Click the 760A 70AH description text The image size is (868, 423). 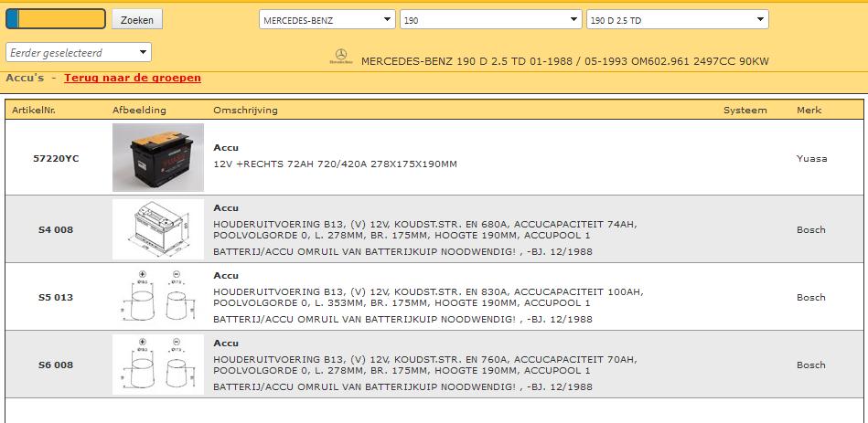coord(425,365)
